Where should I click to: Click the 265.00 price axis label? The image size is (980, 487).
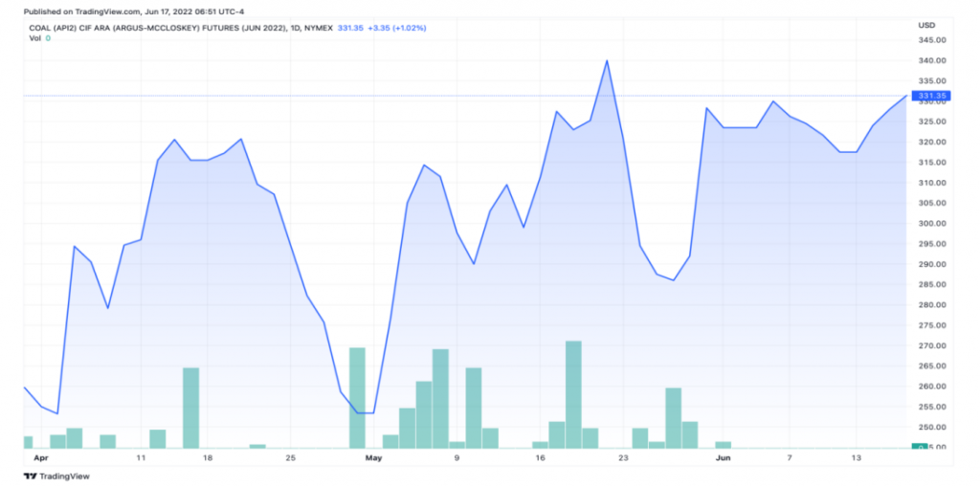(930, 365)
